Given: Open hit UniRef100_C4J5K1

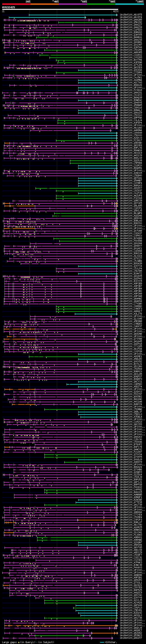Looking at the screenshot, I should coord(131,77).
